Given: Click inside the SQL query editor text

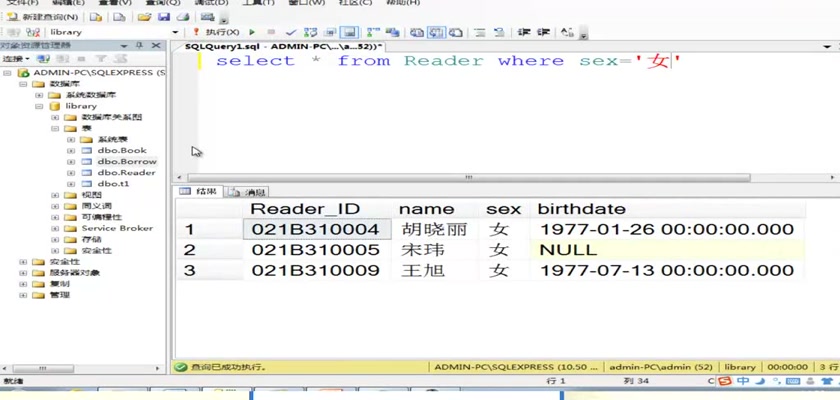Looking at the screenshot, I should pos(448,61).
